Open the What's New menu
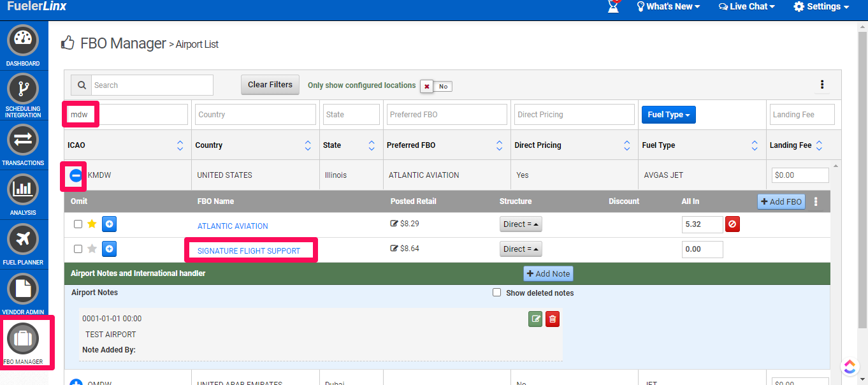The height and width of the screenshot is (385, 868). pos(669,6)
